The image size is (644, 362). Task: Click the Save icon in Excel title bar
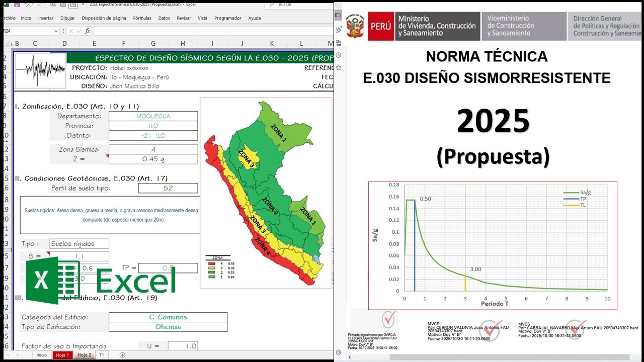[17, 5]
